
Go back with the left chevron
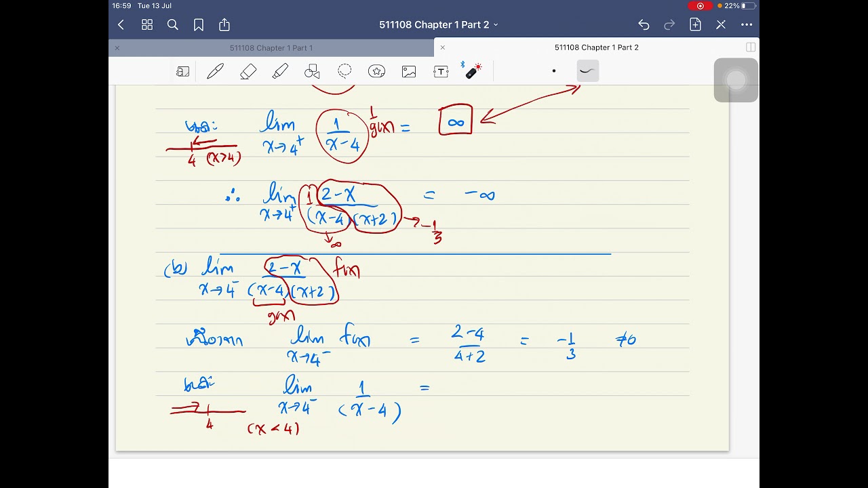click(x=121, y=25)
